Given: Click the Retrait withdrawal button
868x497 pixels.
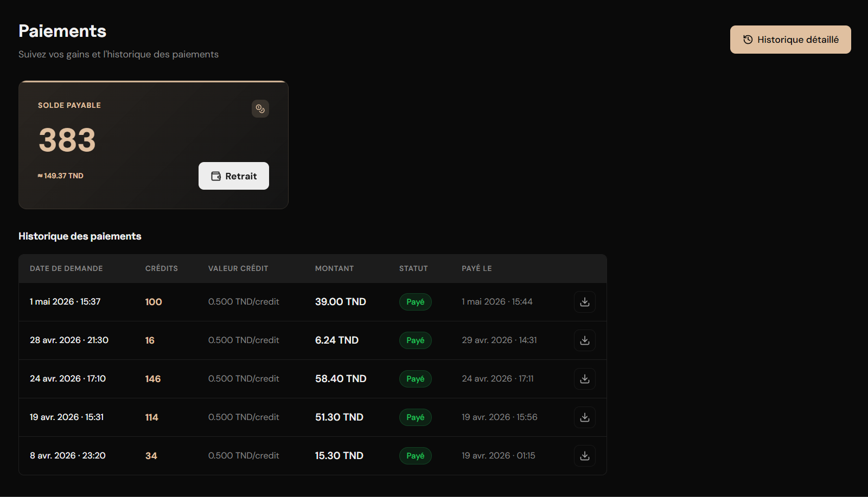Looking at the screenshot, I should click(x=234, y=176).
